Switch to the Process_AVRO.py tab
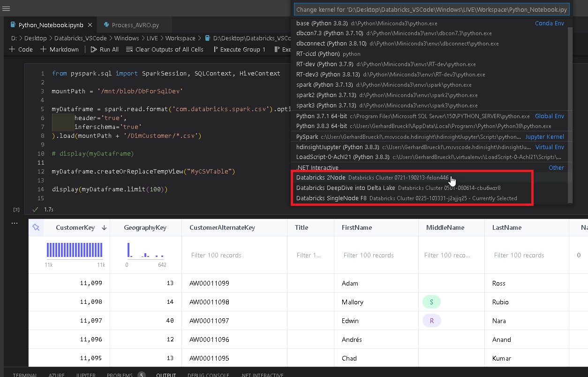The height and width of the screenshot is (377, 588). [x=136, y=24]
